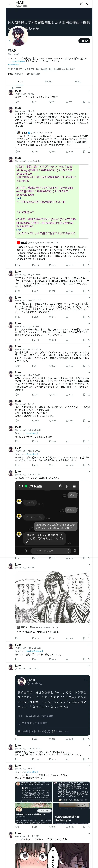Switch to the Replies tab
This screenshot has width=98, height=868.
(49, 82)
